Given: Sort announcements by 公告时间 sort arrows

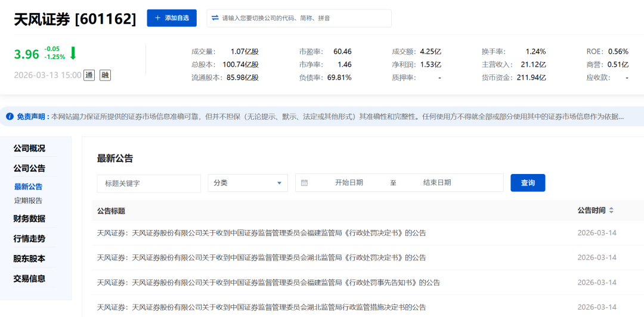Looking at the screenshot, I should pyautogui.click(x=611, y=211).
